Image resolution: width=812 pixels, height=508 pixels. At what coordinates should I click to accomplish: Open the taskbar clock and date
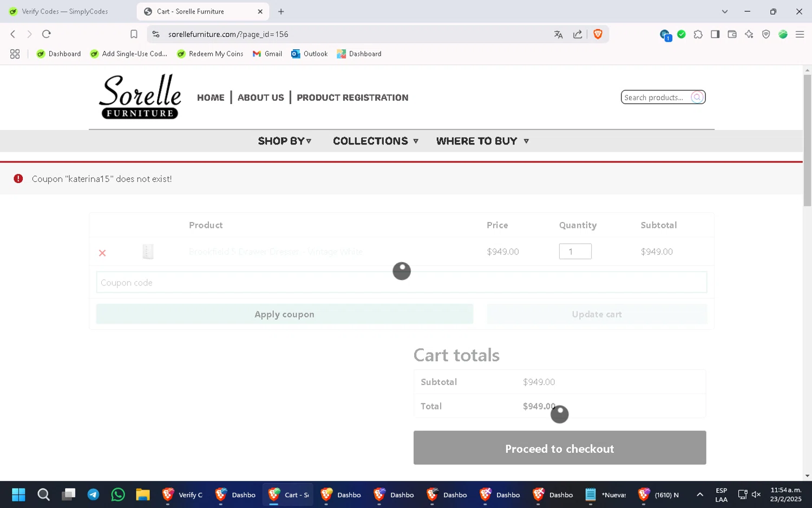pos(785,494)
